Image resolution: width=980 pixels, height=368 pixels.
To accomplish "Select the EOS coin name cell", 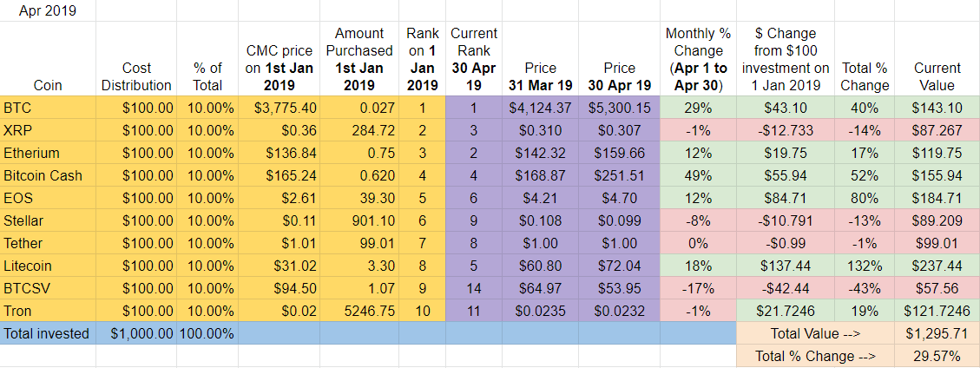I will 48,198.
